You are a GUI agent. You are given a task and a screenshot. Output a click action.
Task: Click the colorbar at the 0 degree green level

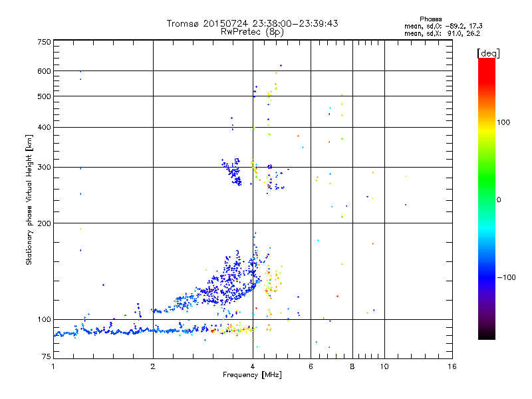(487, 199)
